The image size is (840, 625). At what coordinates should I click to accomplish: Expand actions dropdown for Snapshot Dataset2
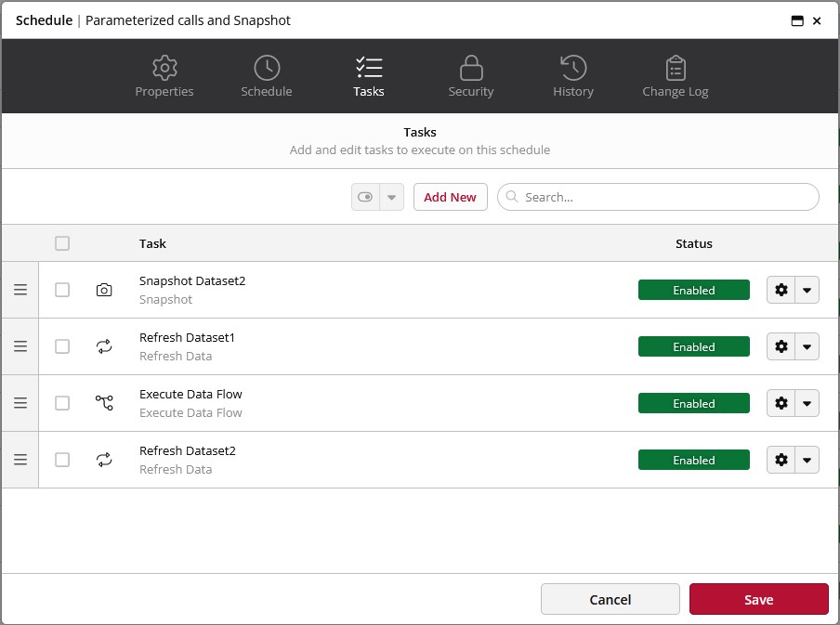[807, 290]
